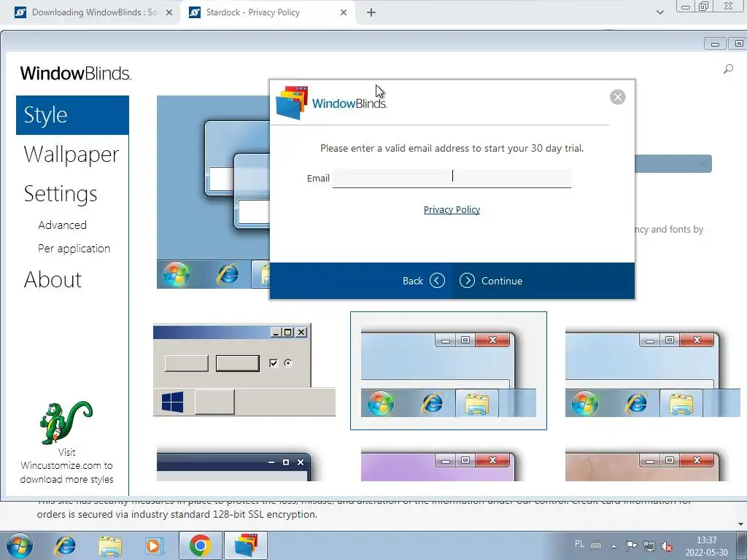Switch to Google Chrome in the taskbar

coord(201,545)
